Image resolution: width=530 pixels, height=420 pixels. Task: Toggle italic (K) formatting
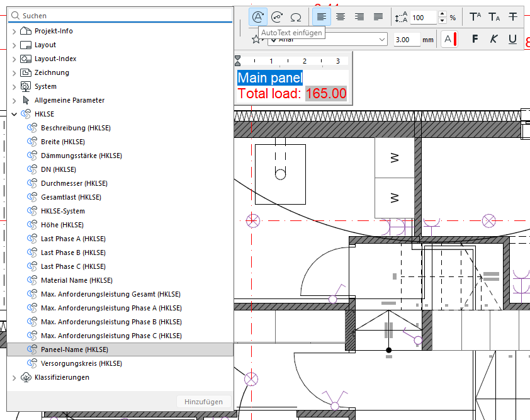click(494, 39)
